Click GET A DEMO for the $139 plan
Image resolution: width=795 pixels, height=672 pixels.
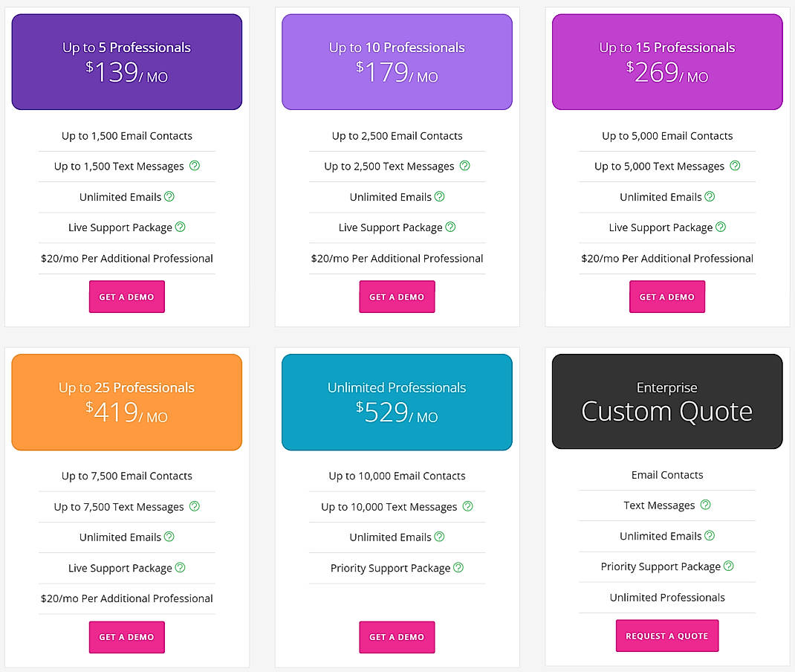point(126,297)
